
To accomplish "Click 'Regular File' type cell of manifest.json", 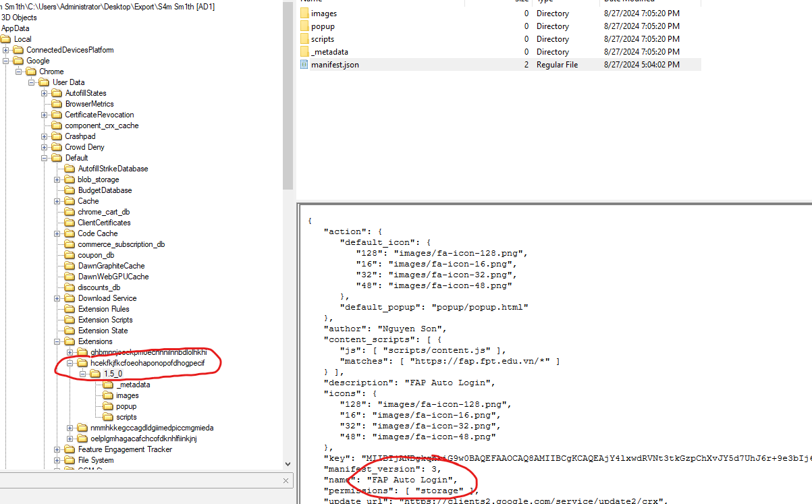I will [x=557, y=65].
